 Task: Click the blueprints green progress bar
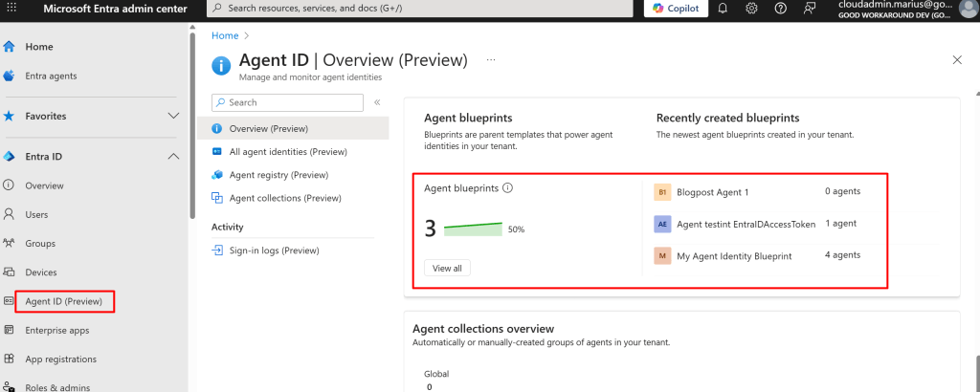pyautogui.click(x=473, y=229)
